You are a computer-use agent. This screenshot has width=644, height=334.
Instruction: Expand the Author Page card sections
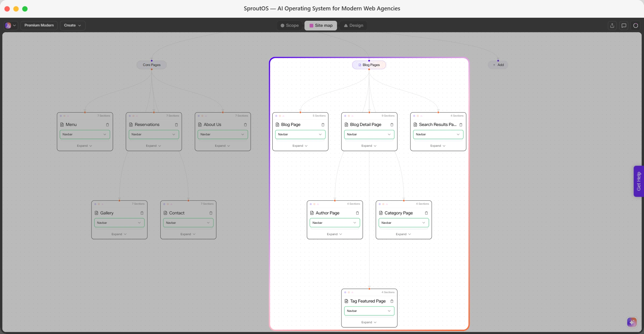pos(334,234)
